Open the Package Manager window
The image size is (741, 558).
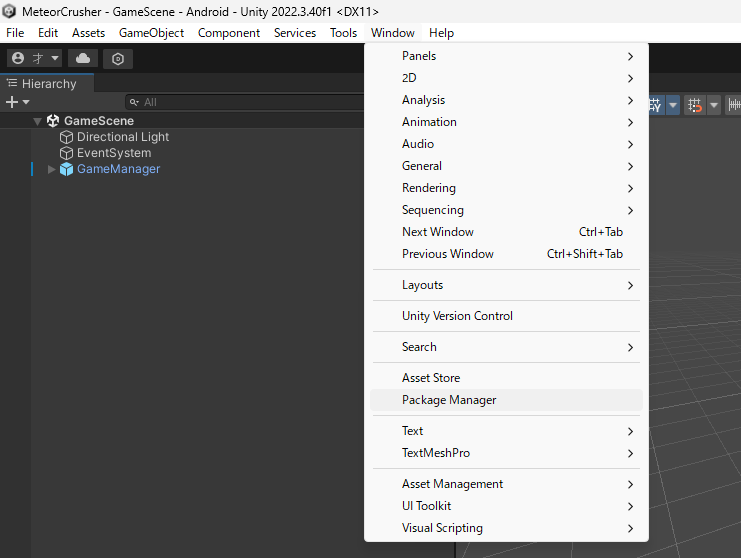pos(506,400)
